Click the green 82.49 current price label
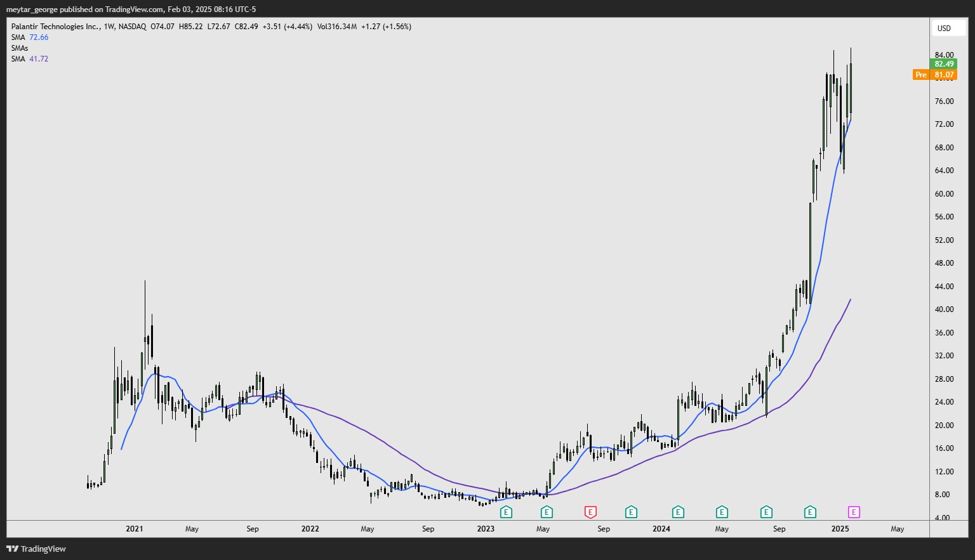This screenshot has height=560, width=975. click(944, 64)
